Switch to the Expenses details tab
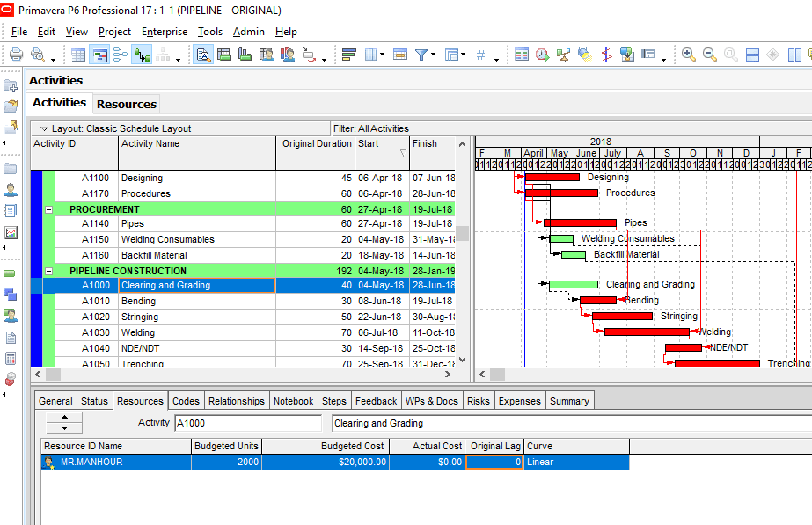Viewport: 812px width, 525px height. [519, 401]
